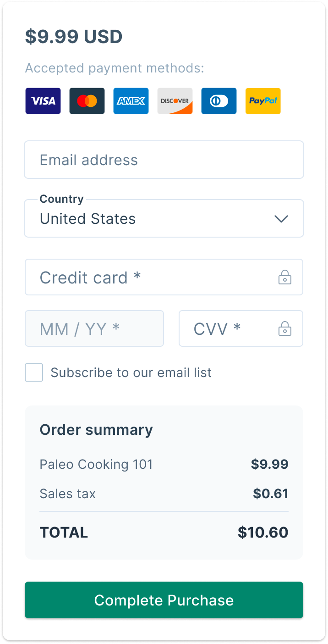This screenshot has width=328, height=644.
Task: Select the Diners Club icon
Action: (x=219, y=101)
